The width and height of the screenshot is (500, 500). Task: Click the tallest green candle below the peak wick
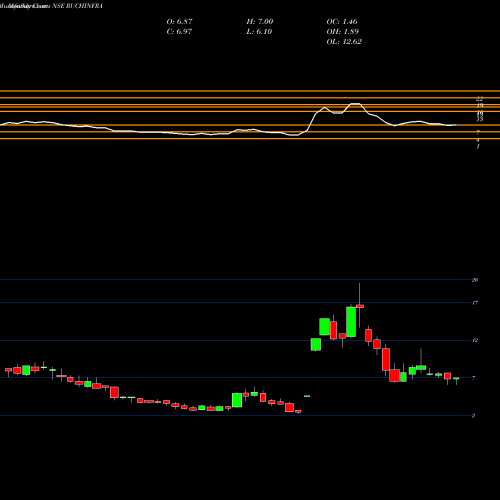click(351, 322)
